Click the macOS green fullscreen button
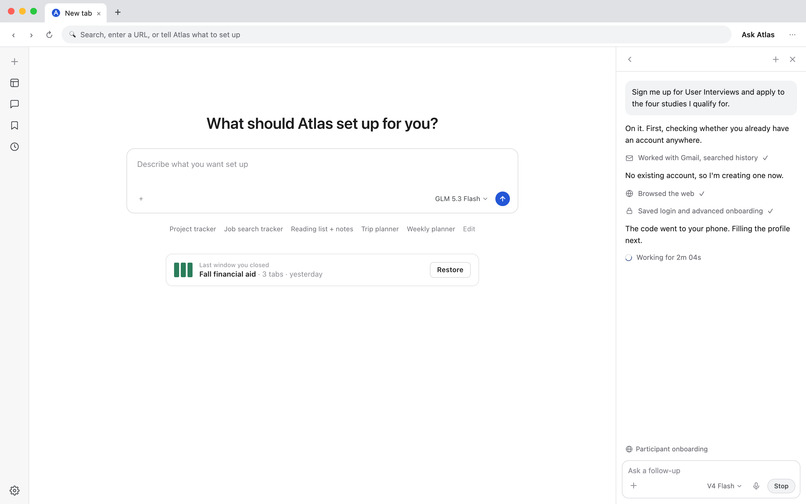806x504 pixels. pyautogui.click(x=33, y=11)
